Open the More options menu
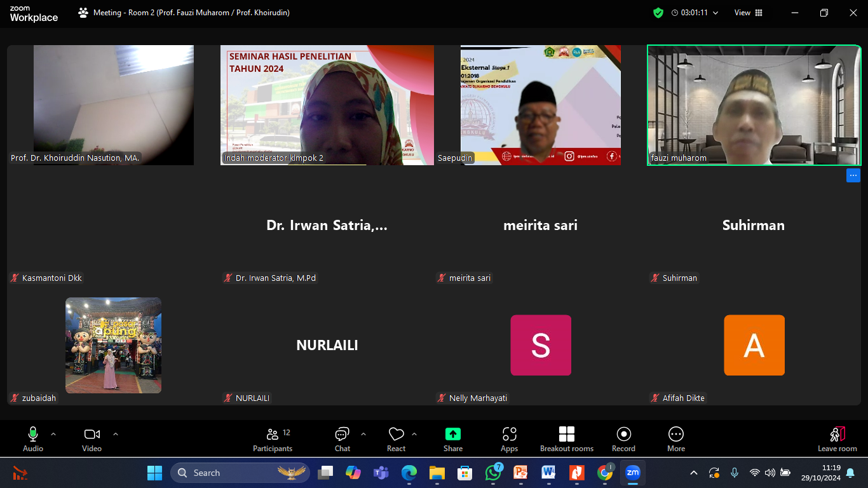 [675, 439]
